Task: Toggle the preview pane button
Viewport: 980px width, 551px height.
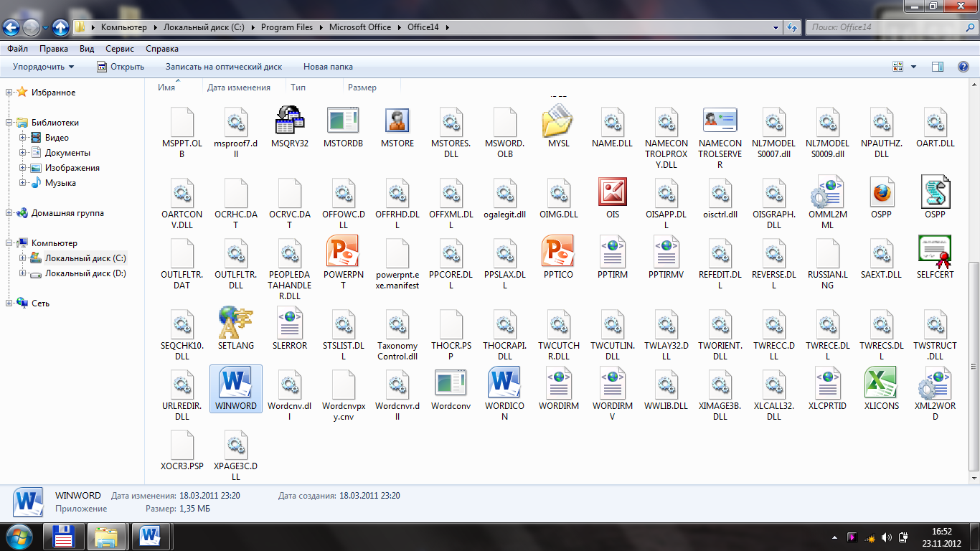Action: (x=937, y=67)
